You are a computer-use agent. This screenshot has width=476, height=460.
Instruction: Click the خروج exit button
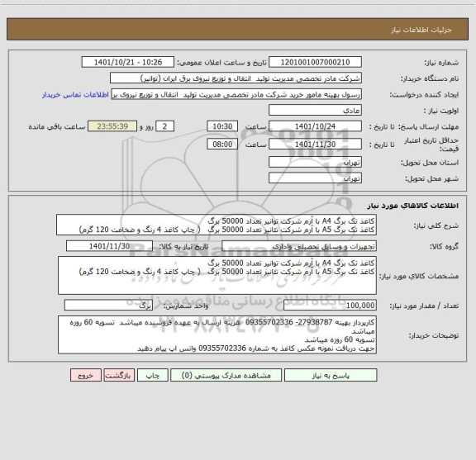point(86,375)
